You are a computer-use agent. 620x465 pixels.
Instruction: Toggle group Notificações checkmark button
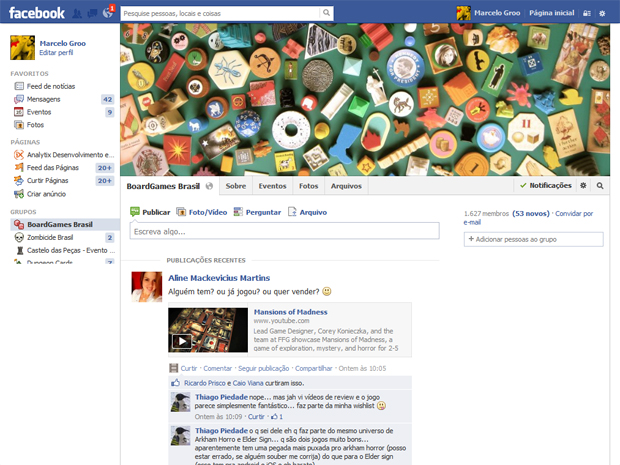546,186
